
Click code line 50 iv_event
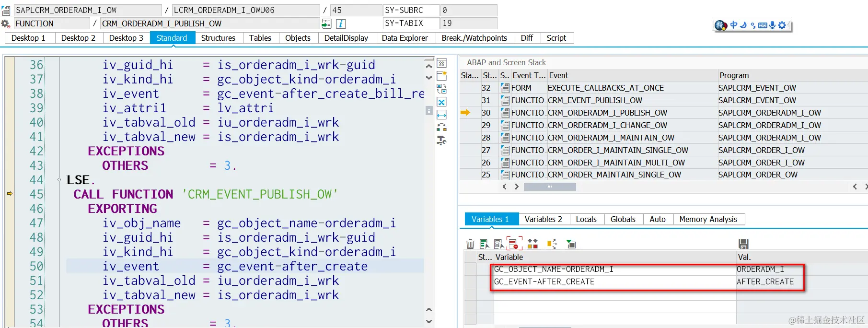[245, 266]
